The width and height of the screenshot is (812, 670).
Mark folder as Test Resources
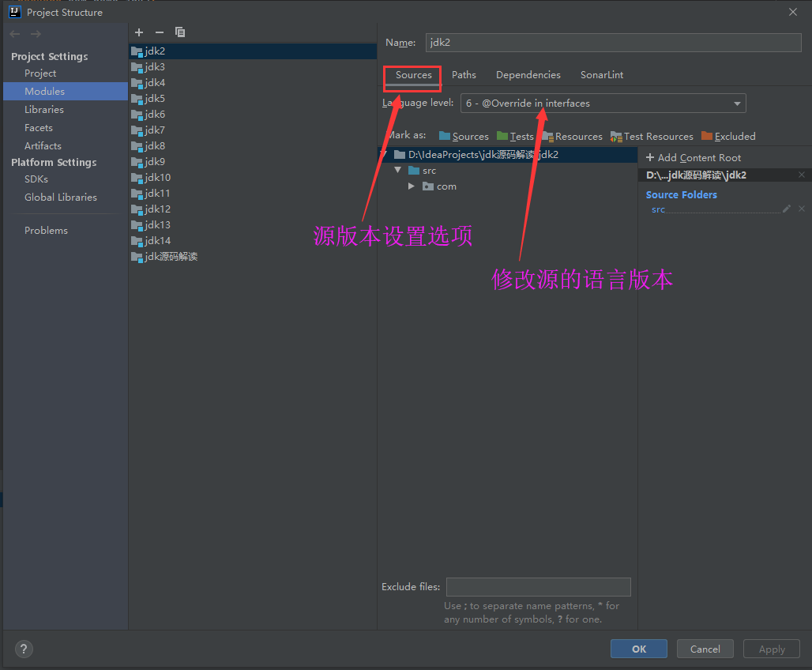pos(652,136)
